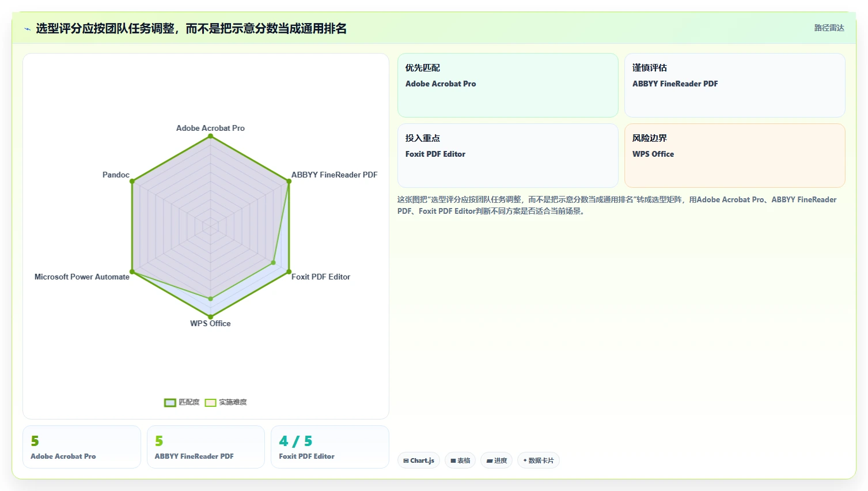The height and width of the screenshot is (491, 868).
Task: Open the 风险边界 card
Action: [x=734, y=156]
